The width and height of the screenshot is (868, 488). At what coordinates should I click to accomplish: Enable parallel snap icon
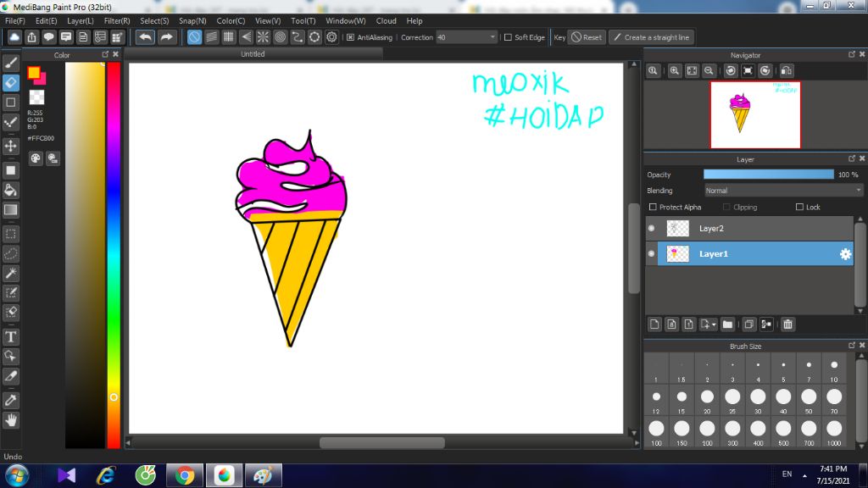pos(211,37)
